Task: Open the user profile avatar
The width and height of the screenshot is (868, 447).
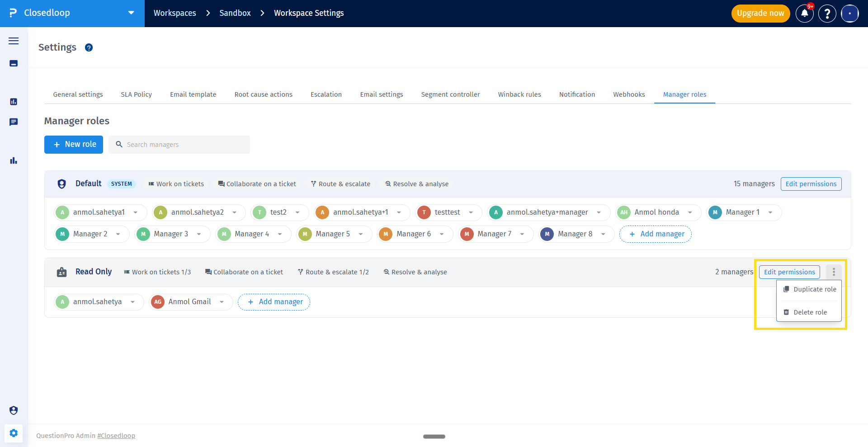Action: [x=850, y=14]
